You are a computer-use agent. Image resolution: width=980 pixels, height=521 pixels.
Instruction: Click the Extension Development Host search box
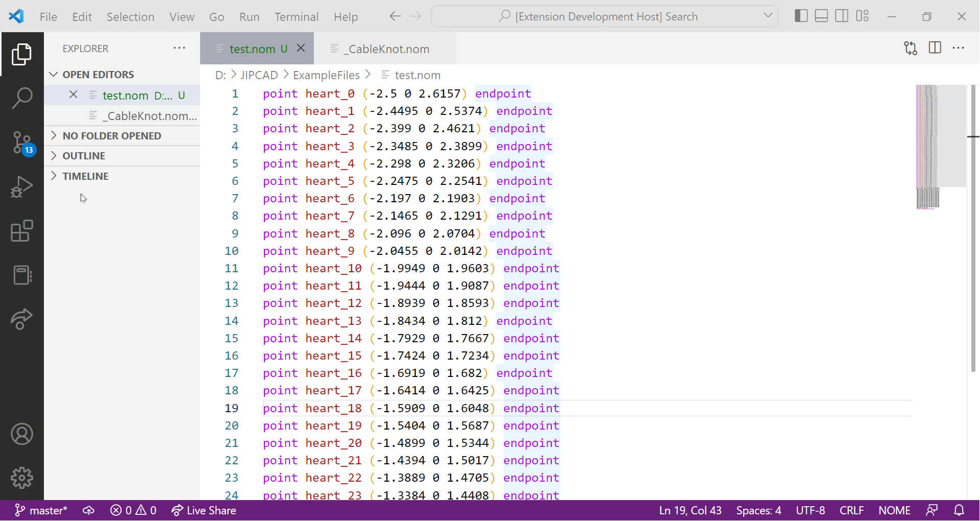[605, 16]
